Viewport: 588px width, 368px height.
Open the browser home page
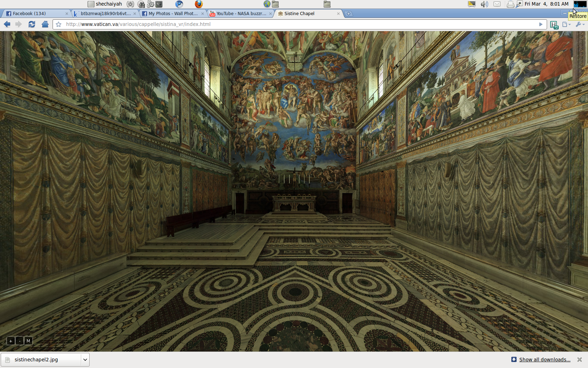45,24
